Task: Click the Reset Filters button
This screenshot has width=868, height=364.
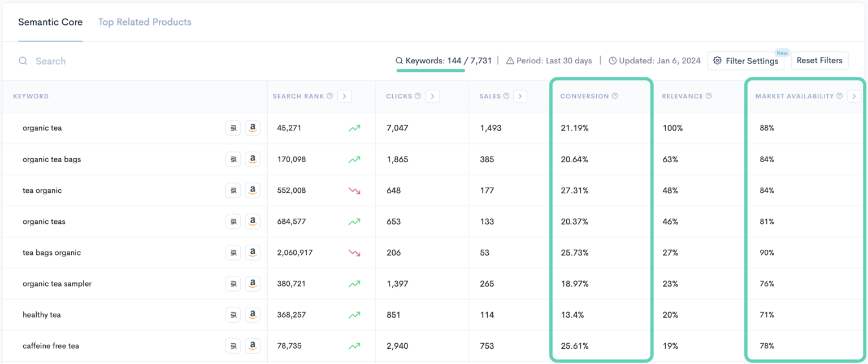Action: (x=819, y=60)
